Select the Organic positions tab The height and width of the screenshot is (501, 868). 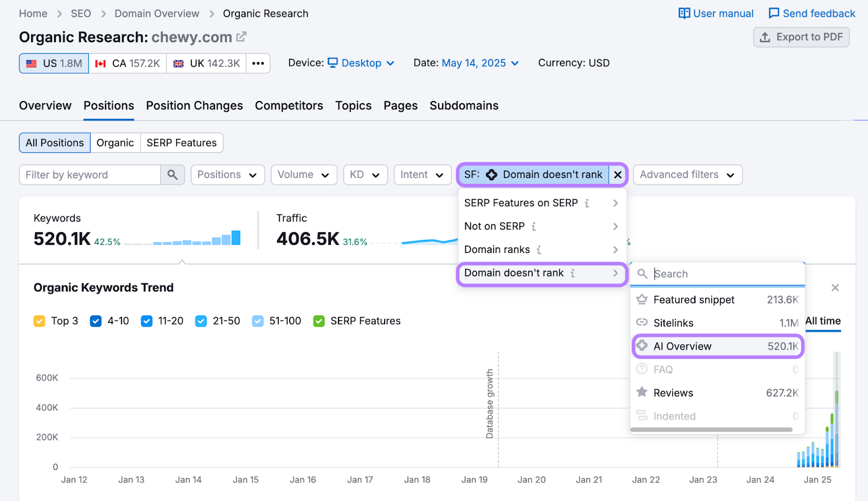(x=115, y=142)
